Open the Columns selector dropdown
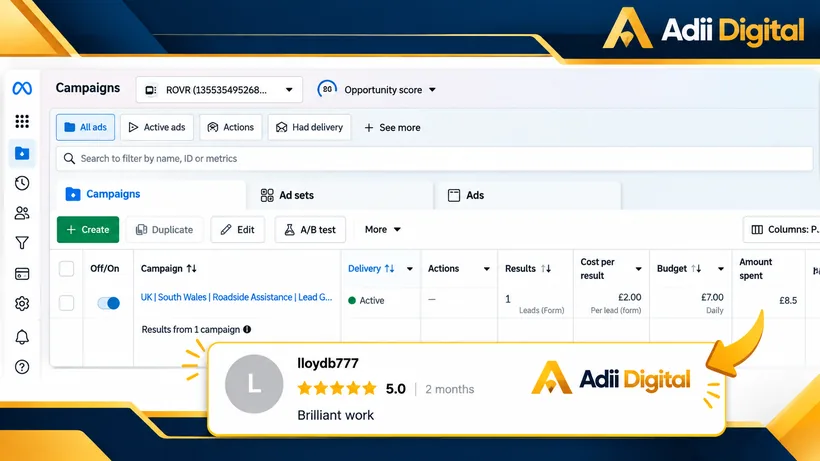 pyautogui.click(x=781, y=229)
